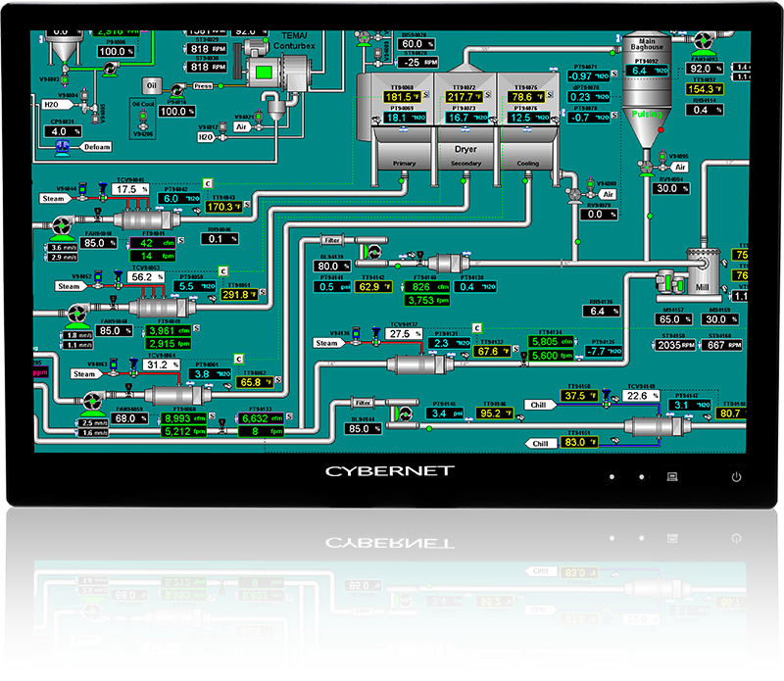Click the steam valve V94052 icon
This screenshot has width=784, height=681.
(99, 278)
